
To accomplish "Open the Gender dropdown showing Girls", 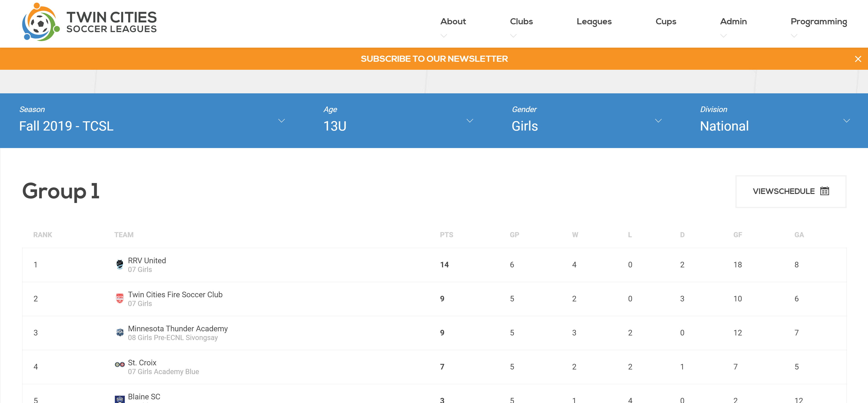I will point(587,121).
